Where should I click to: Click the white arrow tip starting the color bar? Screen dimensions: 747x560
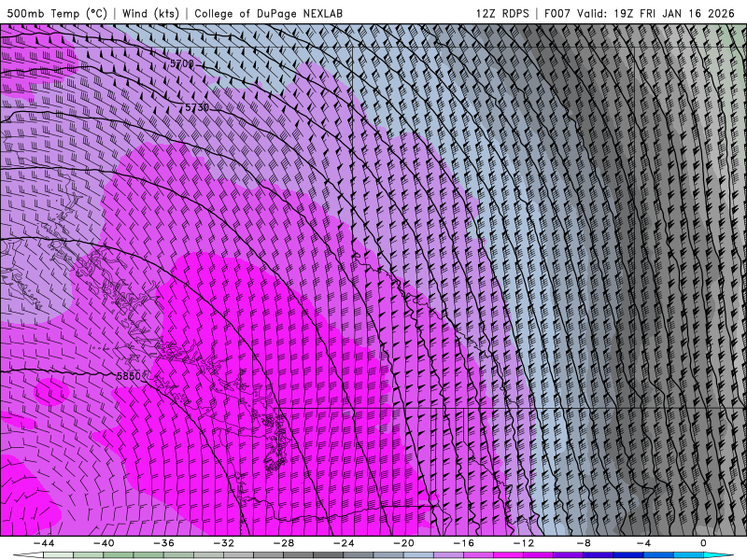(x=28, y=555)
